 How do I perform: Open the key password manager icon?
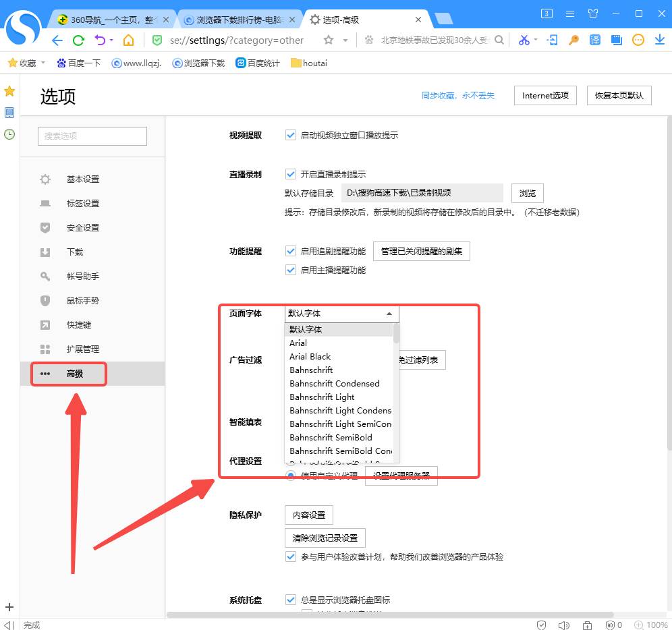point(573,40)
